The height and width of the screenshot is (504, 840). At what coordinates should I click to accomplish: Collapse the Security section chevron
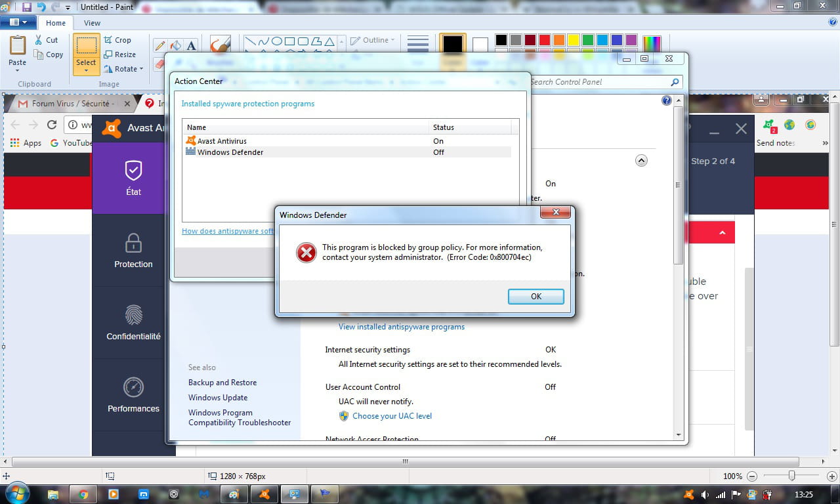coord(641,160)
